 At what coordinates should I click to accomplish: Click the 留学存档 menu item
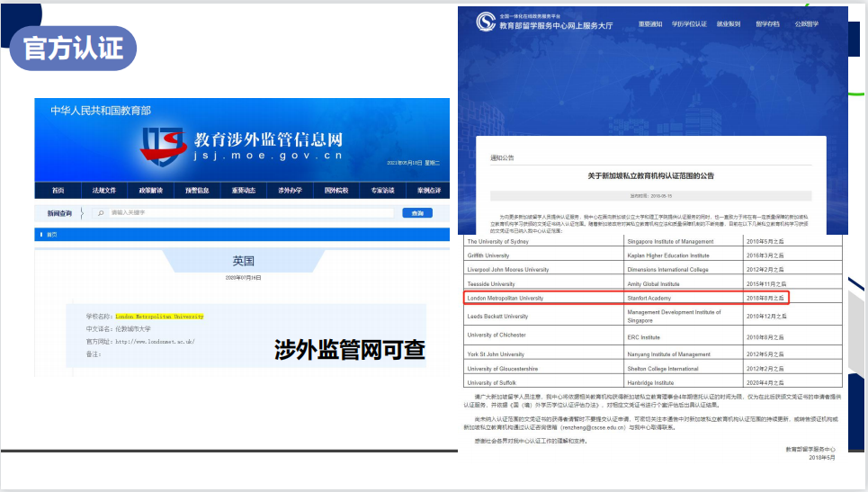[x=768, y=24]
